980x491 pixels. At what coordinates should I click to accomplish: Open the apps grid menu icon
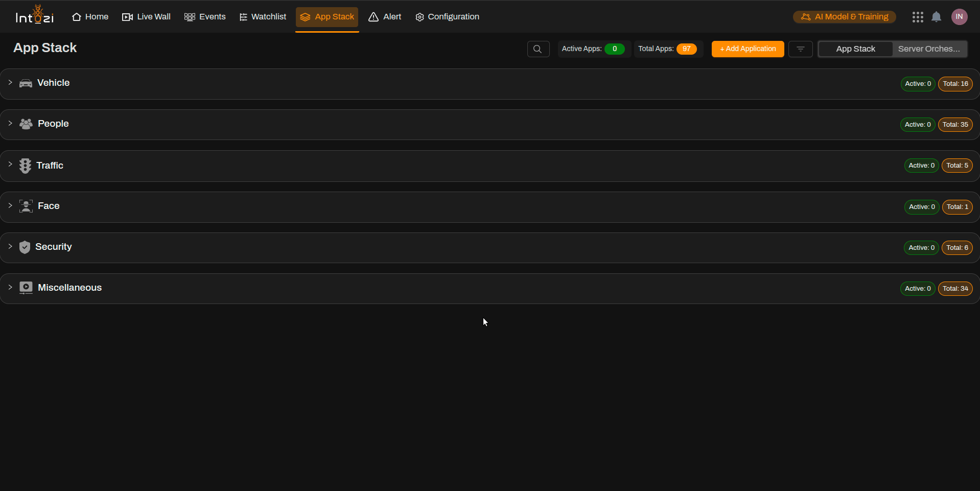click(918, 17)
